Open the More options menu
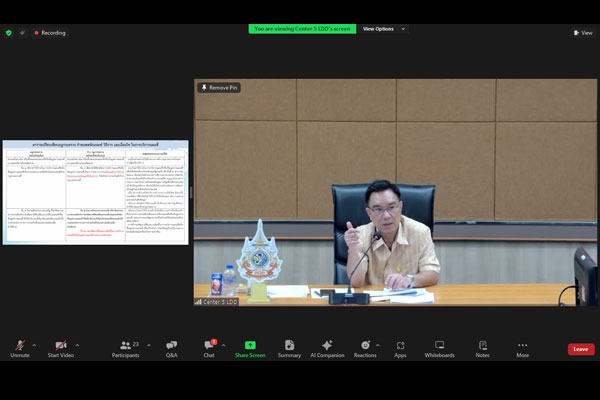This screenshot has width=600, height=400. coord(522,346)
